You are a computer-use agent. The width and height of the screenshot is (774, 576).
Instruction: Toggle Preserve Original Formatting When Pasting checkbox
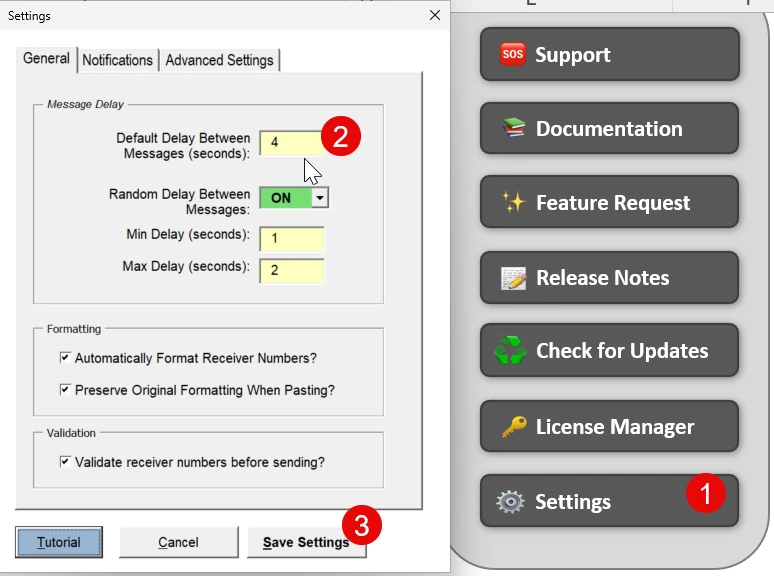65,389
